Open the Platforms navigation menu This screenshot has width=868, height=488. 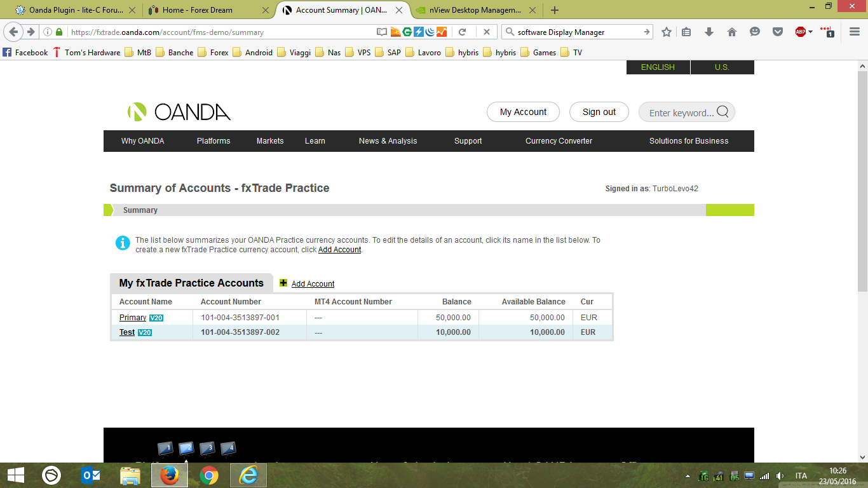(214, 141)
